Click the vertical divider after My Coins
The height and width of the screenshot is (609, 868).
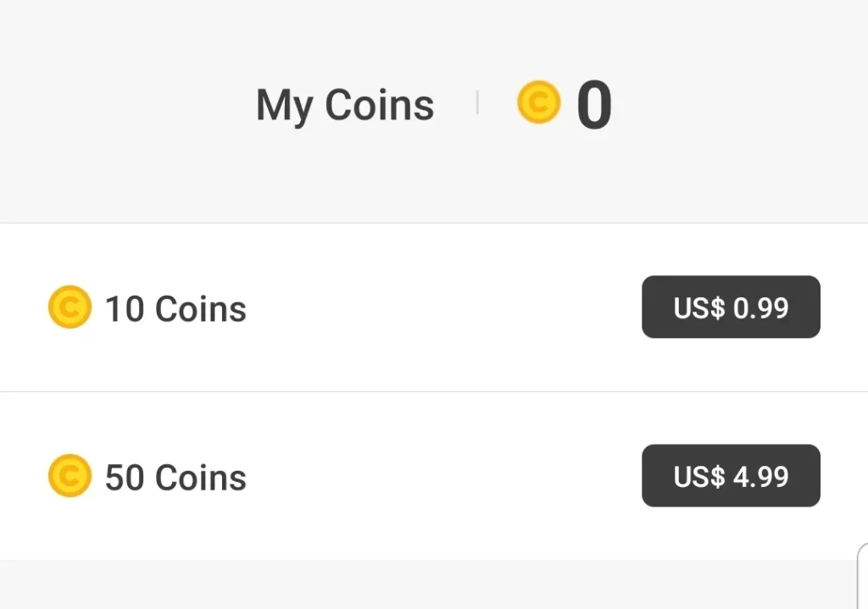(x=477, y=103)
